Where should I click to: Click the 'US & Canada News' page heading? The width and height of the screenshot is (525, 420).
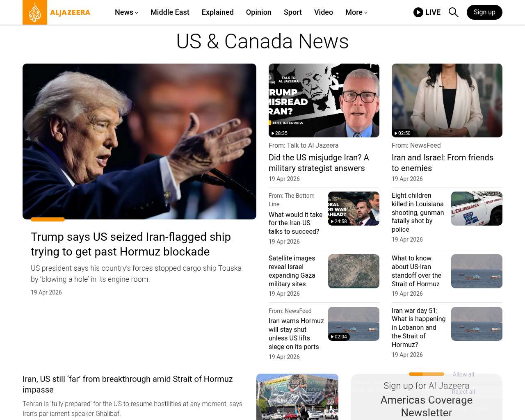coord(262,41)
